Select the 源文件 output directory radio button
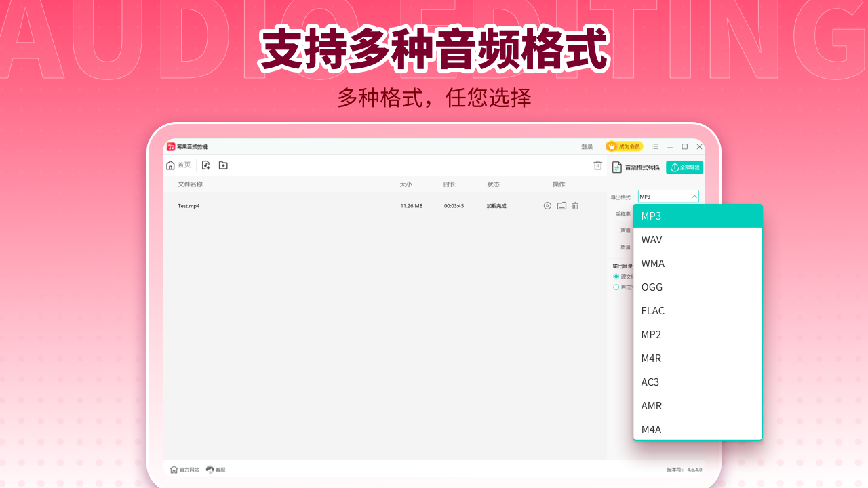Image resolution: width=868 pixels, height=488 pixels. (616, 275)
